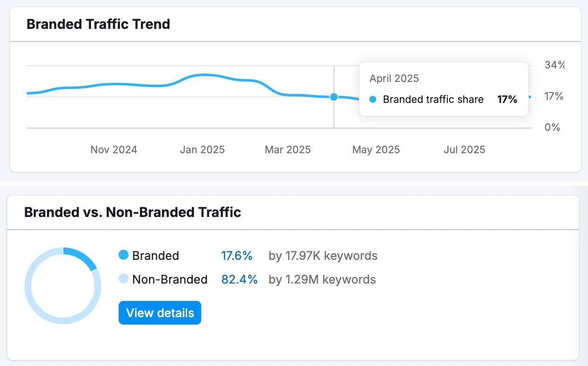Viewport: 588px width, 366px height.
Task: Click the Mar 2025 axis label
Action: [x=288, y=149]
